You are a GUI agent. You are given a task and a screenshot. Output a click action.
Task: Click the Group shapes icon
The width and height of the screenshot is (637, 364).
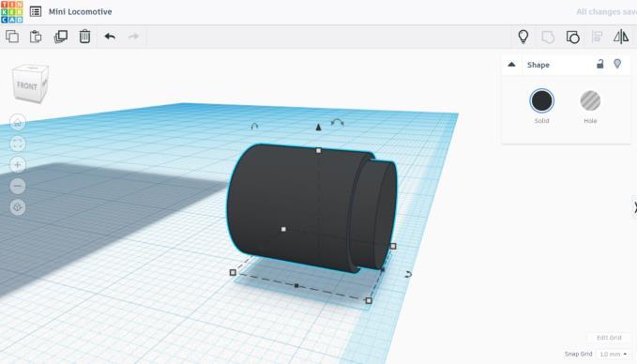click(548, 38)
